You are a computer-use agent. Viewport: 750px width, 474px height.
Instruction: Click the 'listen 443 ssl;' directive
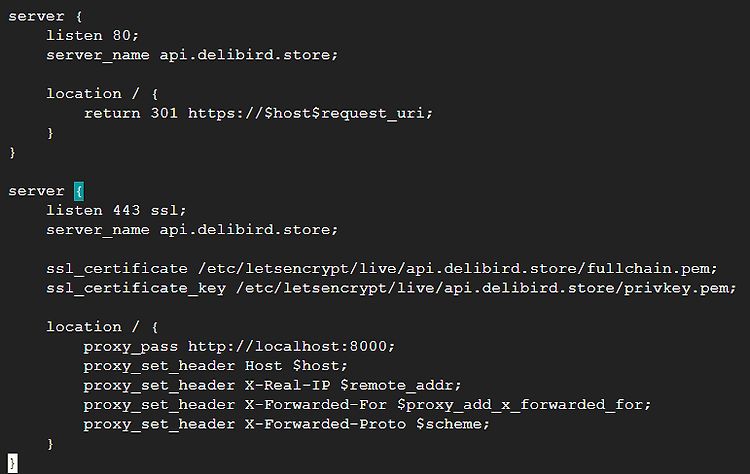(x=116, y=210)
